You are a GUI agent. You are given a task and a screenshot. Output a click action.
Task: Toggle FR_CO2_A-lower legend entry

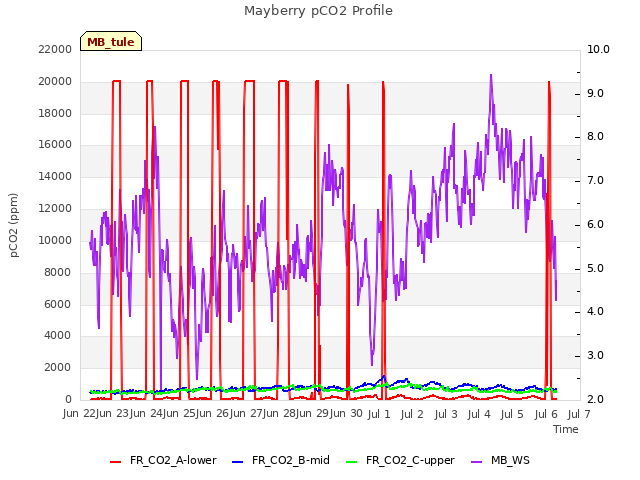pos(163,460)
